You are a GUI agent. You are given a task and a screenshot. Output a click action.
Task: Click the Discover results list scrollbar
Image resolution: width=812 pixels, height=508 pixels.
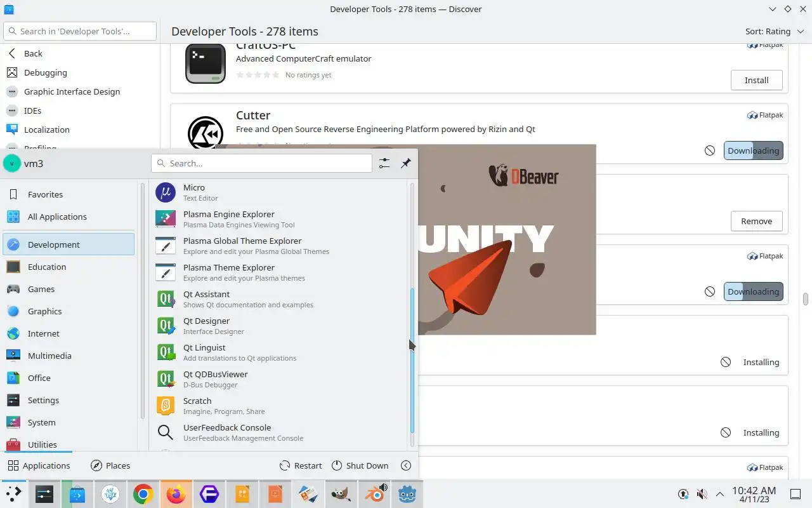click(x=806, y=299)
